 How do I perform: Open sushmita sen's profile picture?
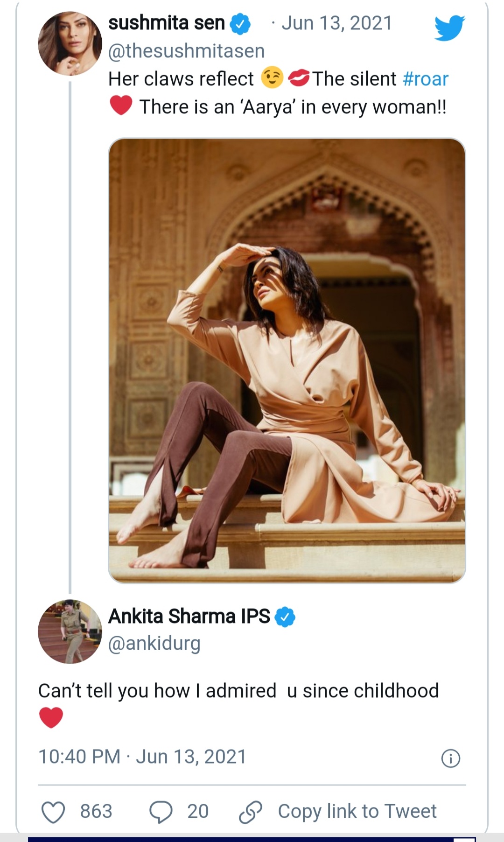[70, 43]
